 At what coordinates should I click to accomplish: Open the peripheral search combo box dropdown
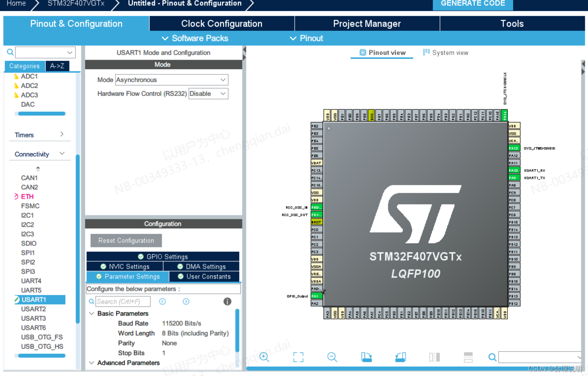(x=70, y=52)
